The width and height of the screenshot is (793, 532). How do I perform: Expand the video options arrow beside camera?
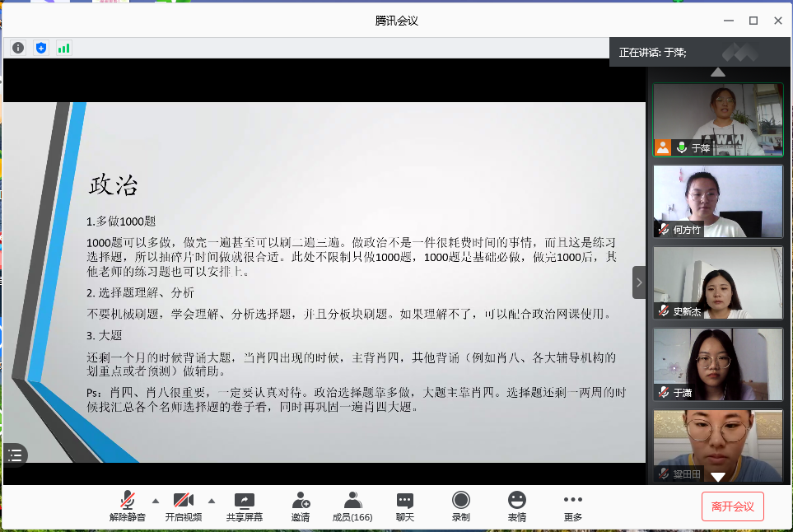(x=211, y=500)
